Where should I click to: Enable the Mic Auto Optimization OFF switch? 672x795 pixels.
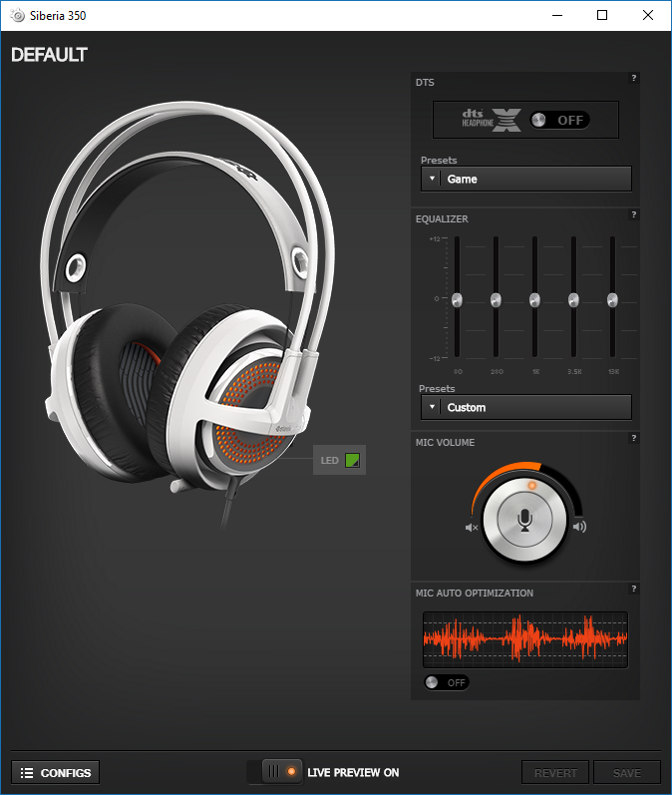click(447, 682)
